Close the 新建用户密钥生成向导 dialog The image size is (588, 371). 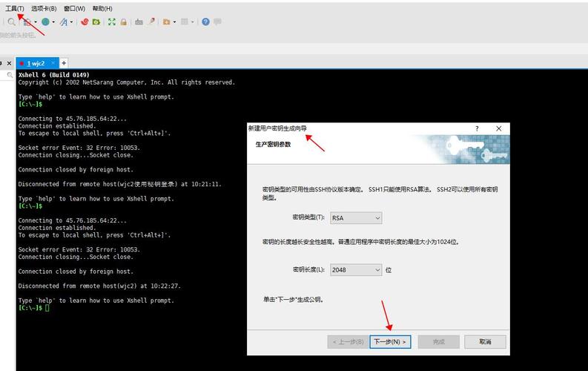[x=499, y=128]
